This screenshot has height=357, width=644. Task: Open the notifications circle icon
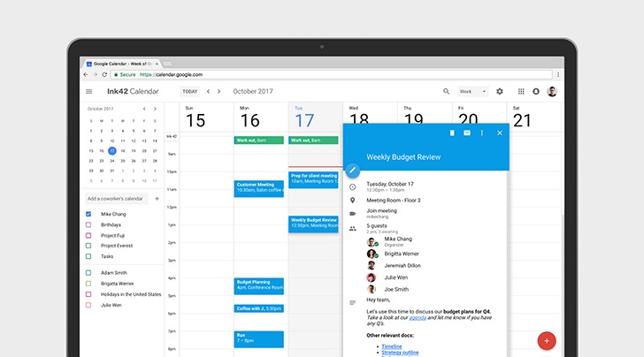pyautogui.click(x=536, y=92)
